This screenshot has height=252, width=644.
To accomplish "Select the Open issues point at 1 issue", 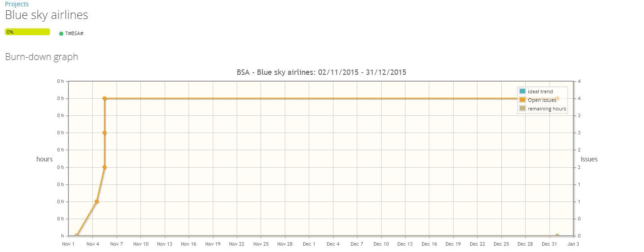I will tap(96, 202).
